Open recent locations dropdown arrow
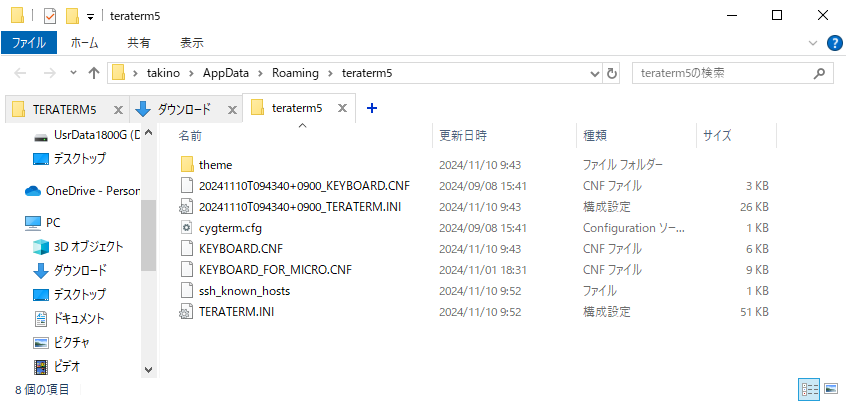The height and width of the screenshot is (402, 847). [x=74, y=73]
